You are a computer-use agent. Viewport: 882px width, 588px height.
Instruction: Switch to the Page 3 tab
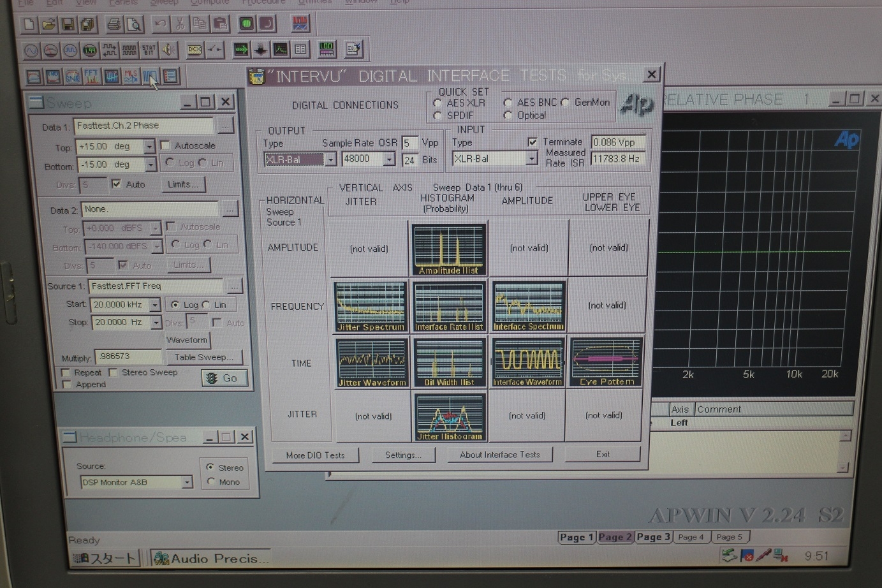(653, 537)
